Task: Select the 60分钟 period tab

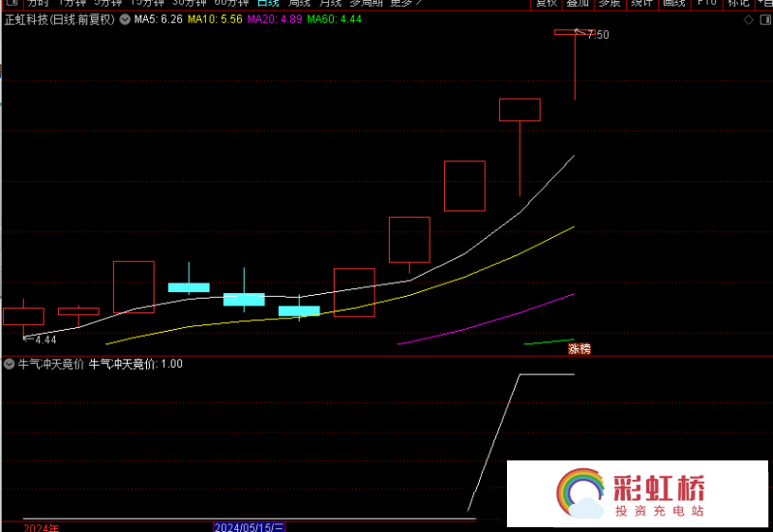Action: click(x=231, y=3)
